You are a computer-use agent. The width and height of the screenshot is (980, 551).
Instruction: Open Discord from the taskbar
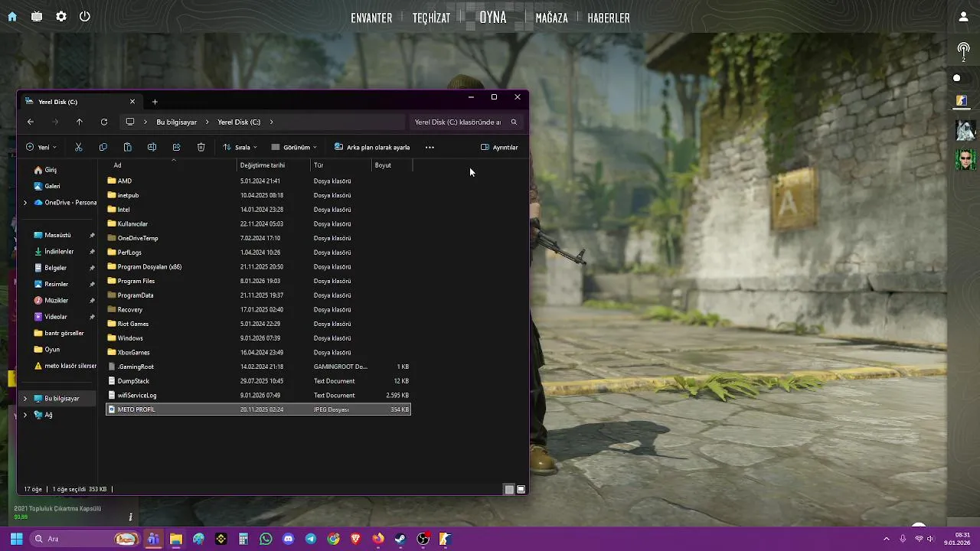pos(288,539)
